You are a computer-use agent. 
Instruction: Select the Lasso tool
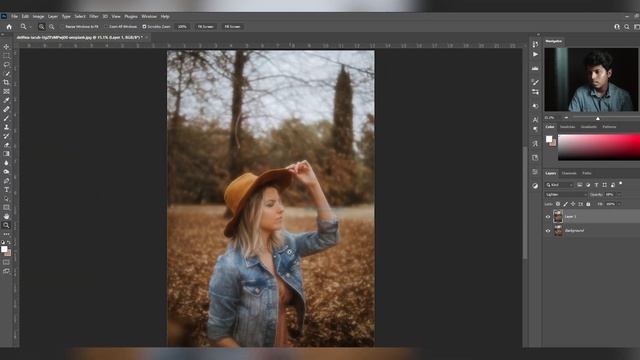(6, 64)
